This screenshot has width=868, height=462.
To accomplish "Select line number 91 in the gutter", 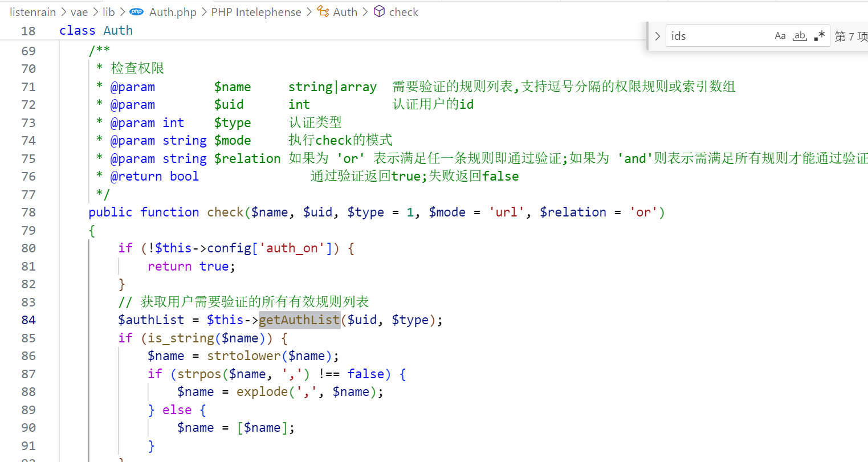I will pyautogui.click(x=28, y=446).
